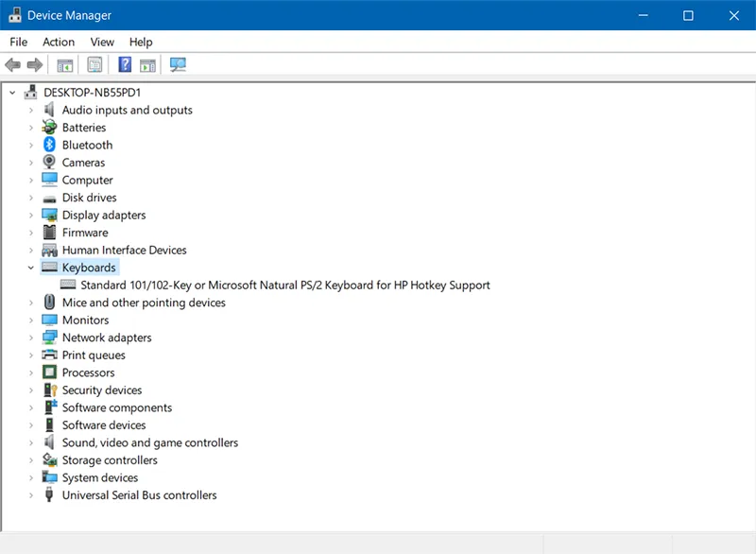Viewport: 756px width, 554px height.
Task: Open the Action menu
Action: pyautogui.click(x=59, y=42)
